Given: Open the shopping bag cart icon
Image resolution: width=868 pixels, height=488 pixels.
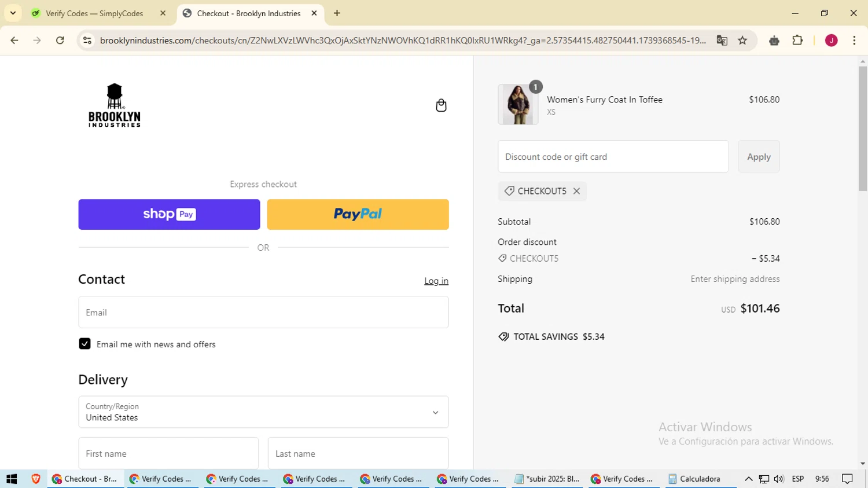Looking at the screenshot, I should click(441, 105).
